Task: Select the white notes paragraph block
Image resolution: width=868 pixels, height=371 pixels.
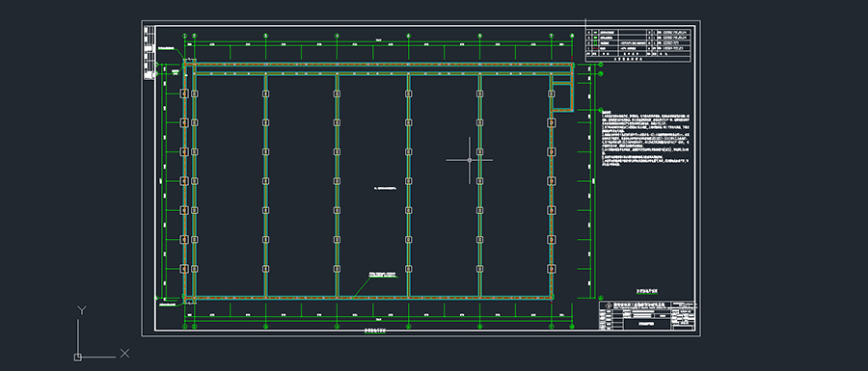Action: coord(646,139)
